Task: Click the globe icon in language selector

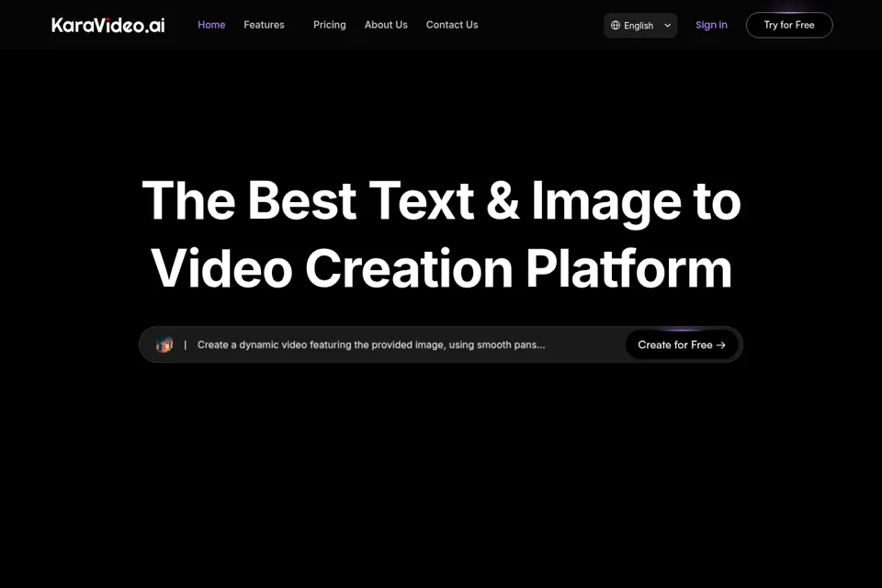Action: tap(616, 26)
